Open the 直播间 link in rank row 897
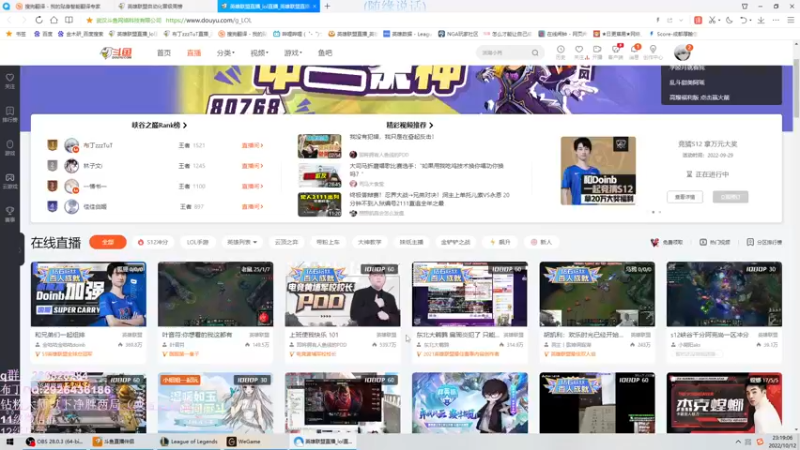800x450 pixels. (x=252, y=207)
